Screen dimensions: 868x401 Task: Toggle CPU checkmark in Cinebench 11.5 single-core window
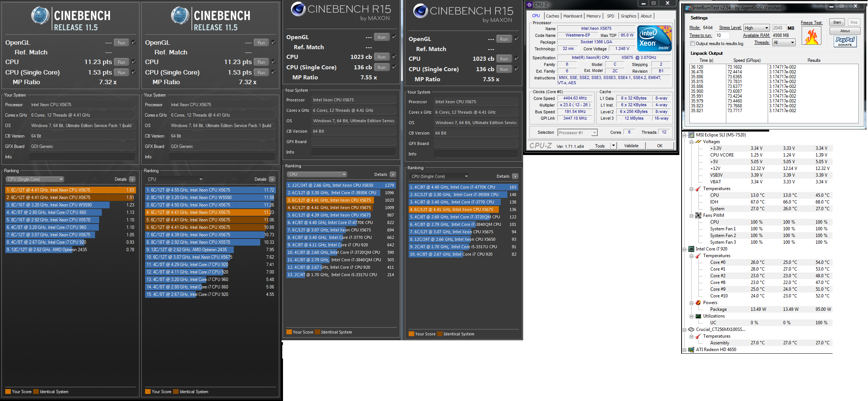[x=134, y=62]
